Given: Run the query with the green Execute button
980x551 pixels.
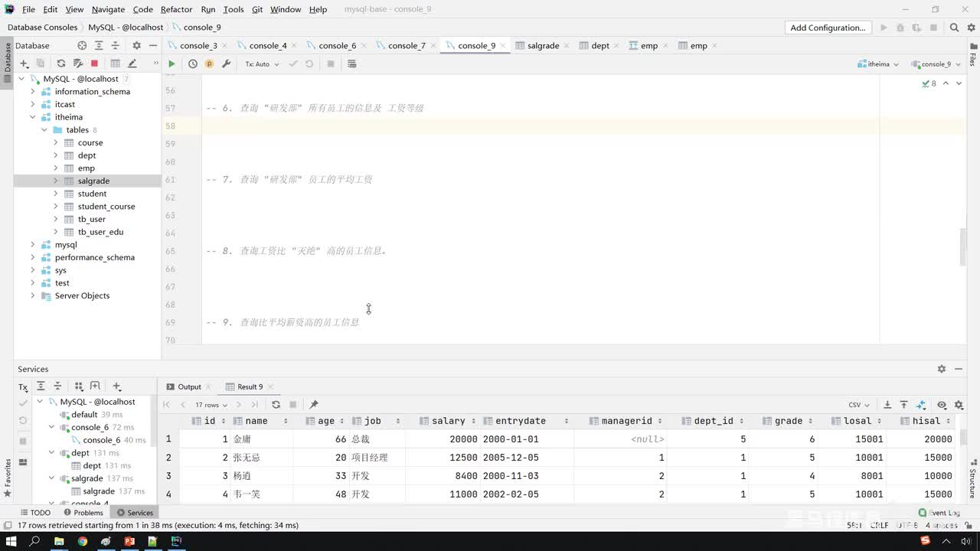Looking at the screenshot, I should coord(171,64).
